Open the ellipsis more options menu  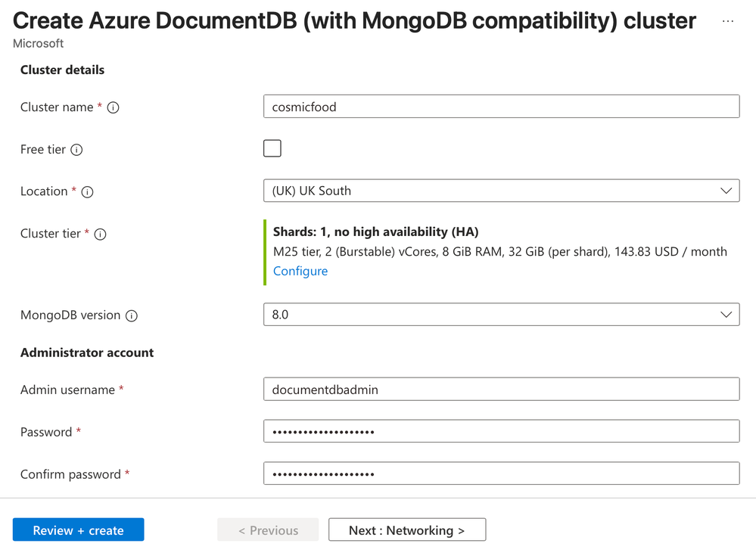point(728,21)
